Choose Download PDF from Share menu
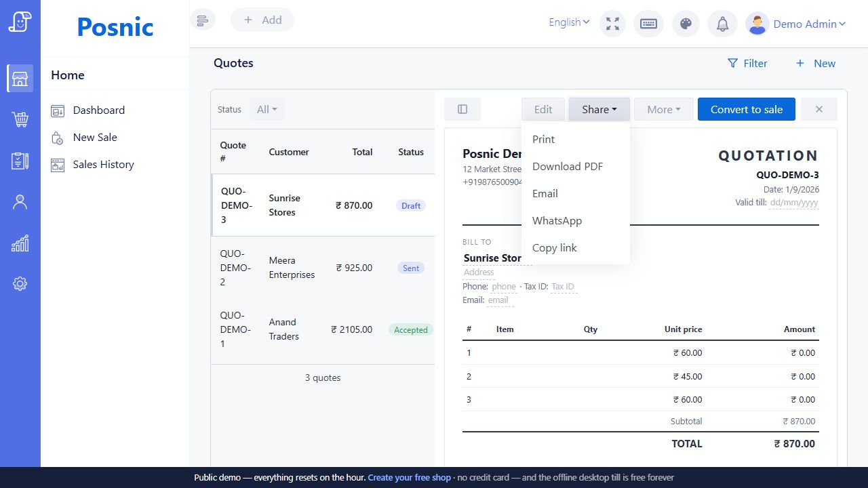Image resolution: width=868 pixels, height=488 pixels. point(576,166)
